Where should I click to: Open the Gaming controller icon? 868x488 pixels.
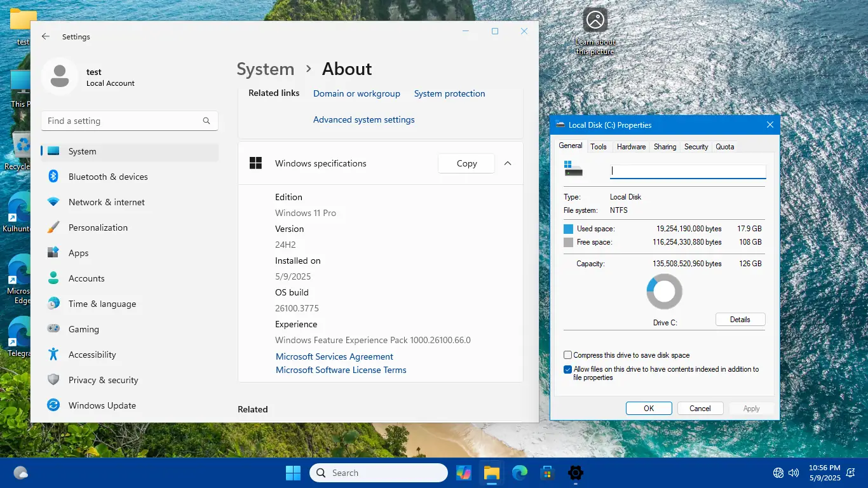(x=53, y=329)
